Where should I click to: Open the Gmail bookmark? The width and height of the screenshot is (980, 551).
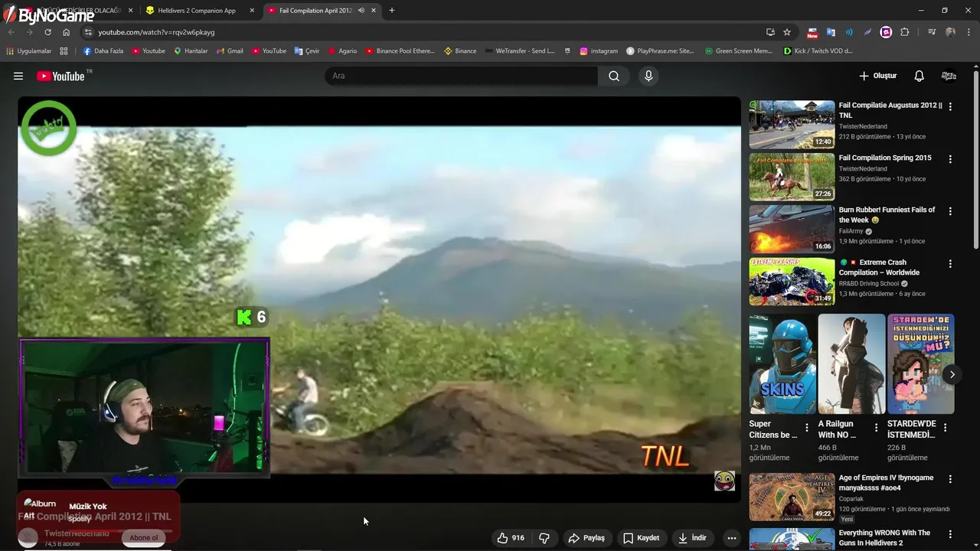point(230,51)
